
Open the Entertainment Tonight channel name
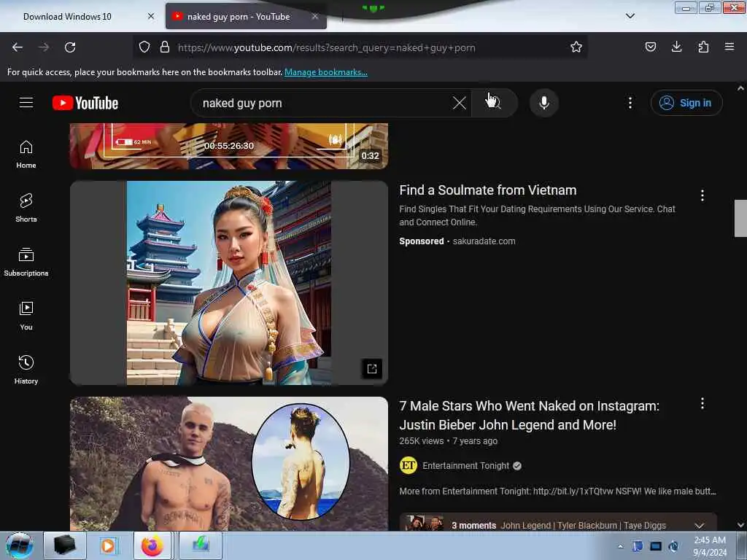click(465, 466)
